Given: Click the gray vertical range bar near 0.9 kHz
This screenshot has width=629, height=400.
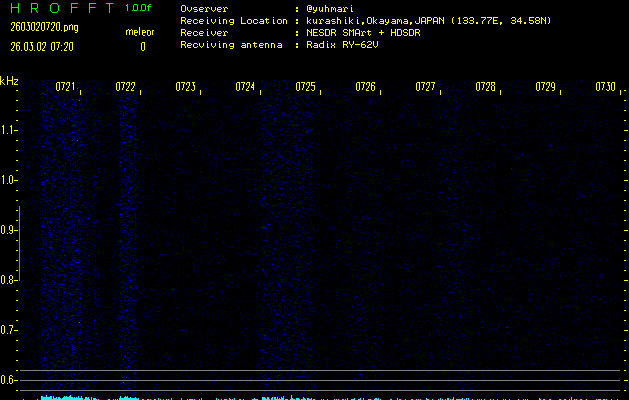Looking at the screenshot, I should (x=19, y=244).
